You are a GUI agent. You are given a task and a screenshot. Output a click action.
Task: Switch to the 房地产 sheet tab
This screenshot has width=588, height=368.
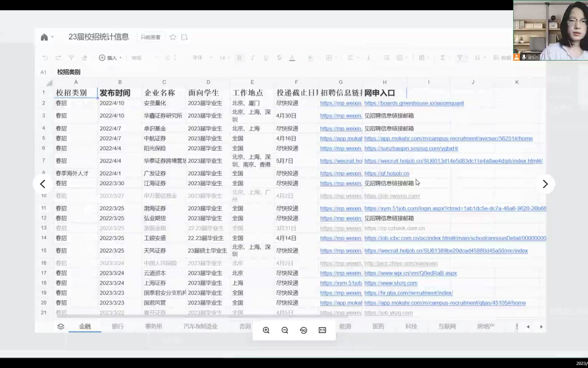tap(486, 326)
